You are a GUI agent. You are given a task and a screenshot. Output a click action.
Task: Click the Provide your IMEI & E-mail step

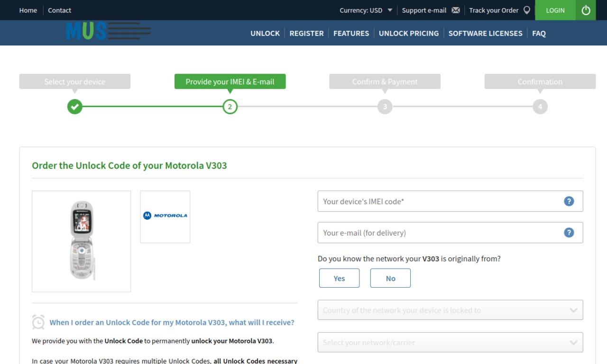[230, 82]
